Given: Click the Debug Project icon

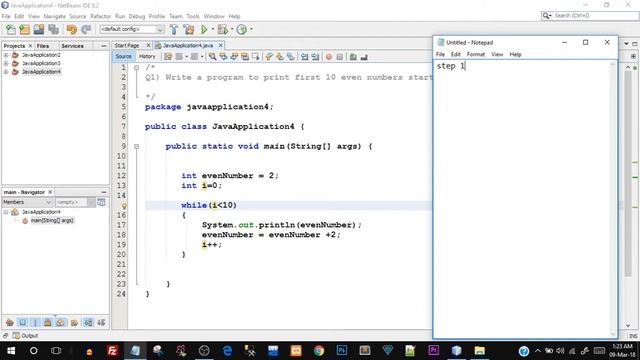Looking at the screenshot, I should 222,29.
